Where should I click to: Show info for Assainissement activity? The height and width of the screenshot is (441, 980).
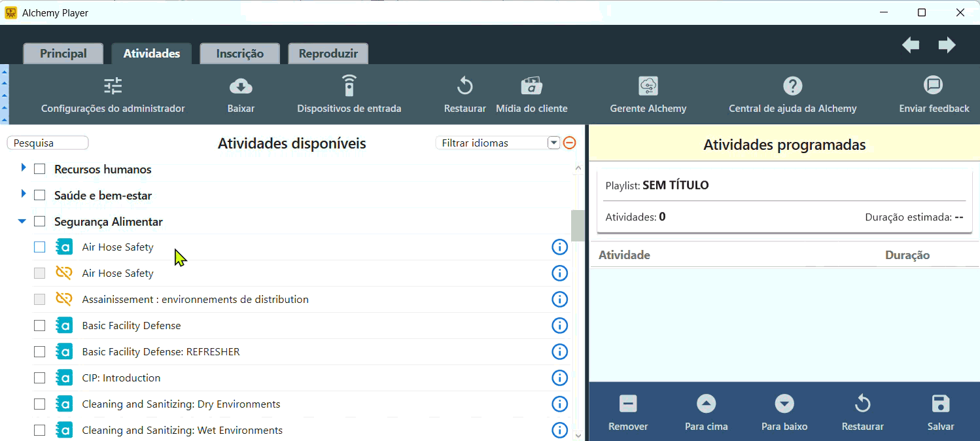point(559,299)
